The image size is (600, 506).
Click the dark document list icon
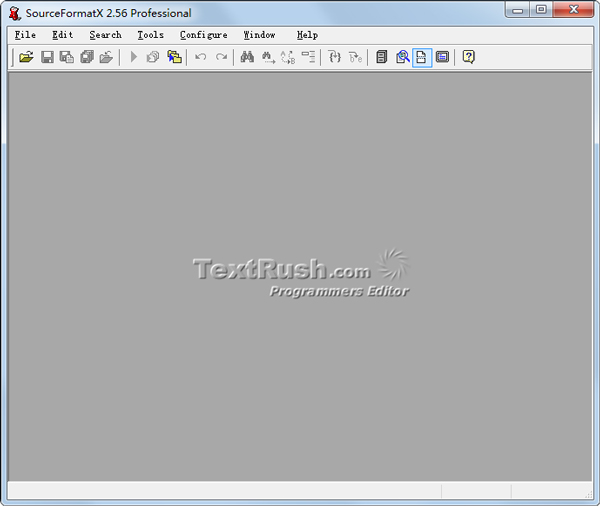click(x=382, y=57)
